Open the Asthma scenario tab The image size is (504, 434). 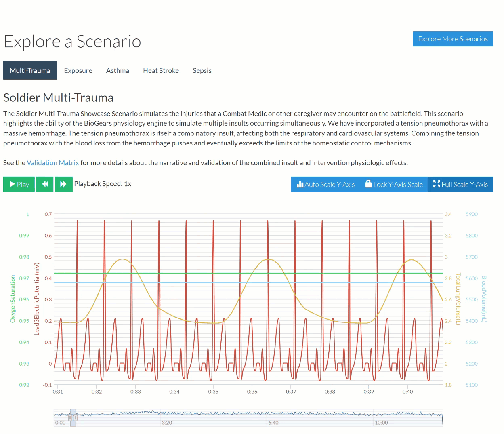click(x=118, y=70)
